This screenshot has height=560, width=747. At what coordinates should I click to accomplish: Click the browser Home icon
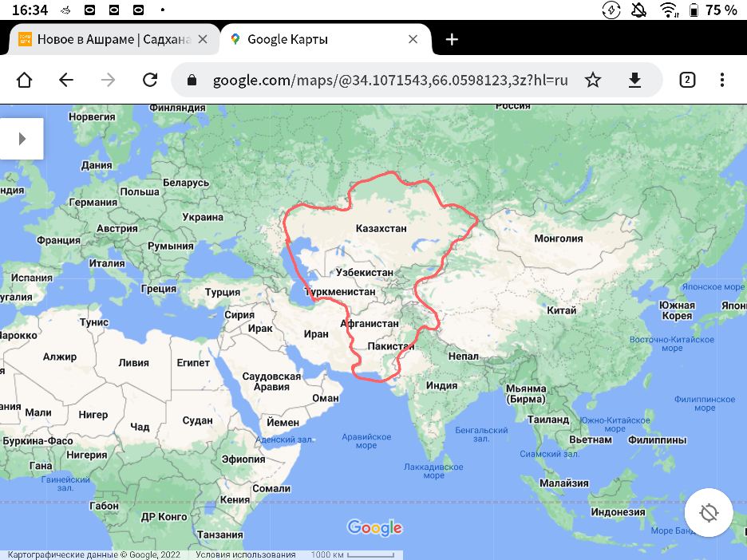(x=24, y=80)
